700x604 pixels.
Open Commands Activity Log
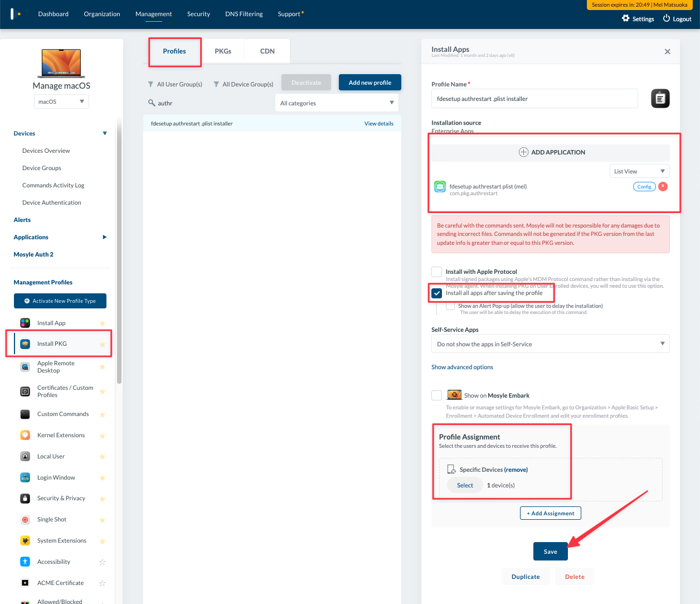[54, 185]
